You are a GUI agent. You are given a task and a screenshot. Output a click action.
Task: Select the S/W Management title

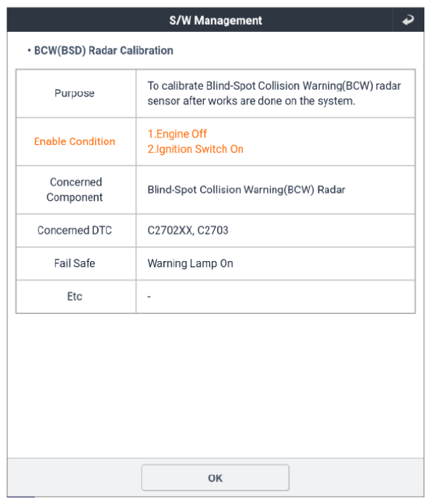[215, 20]
